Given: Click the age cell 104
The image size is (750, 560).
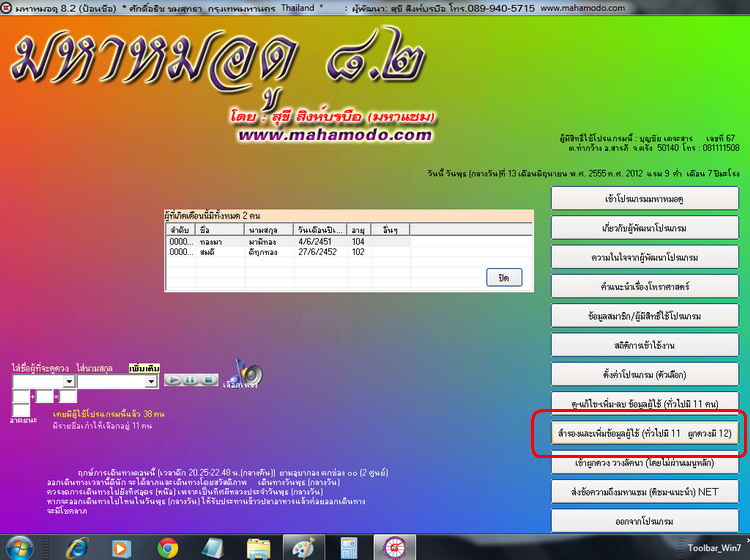Looking at the screenshot, I should click(358, 242).
